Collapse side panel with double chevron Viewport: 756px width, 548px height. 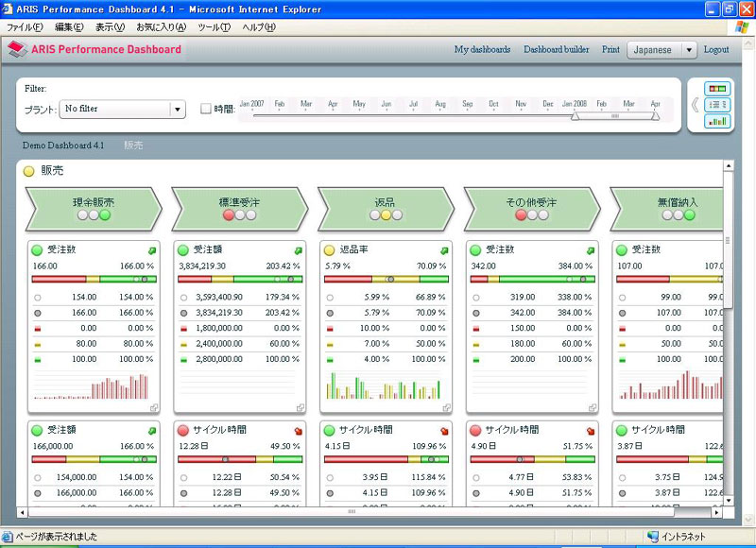click(x=695, y=105)
